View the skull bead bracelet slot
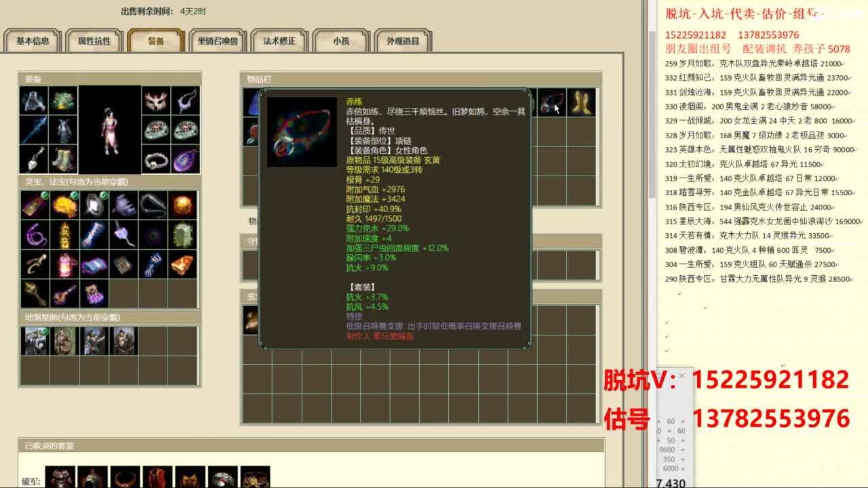 tap(156, 159)
